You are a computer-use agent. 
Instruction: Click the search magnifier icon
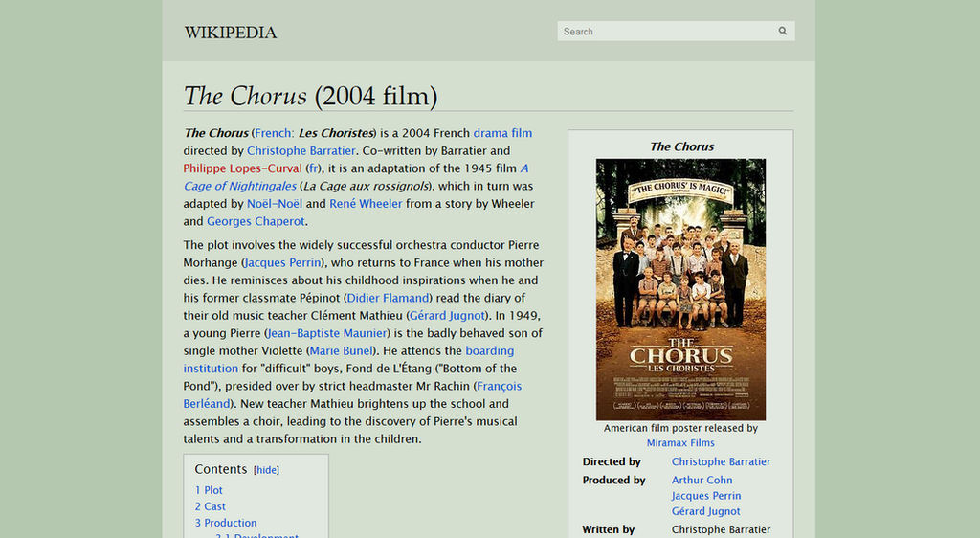(x=782, y=31)
